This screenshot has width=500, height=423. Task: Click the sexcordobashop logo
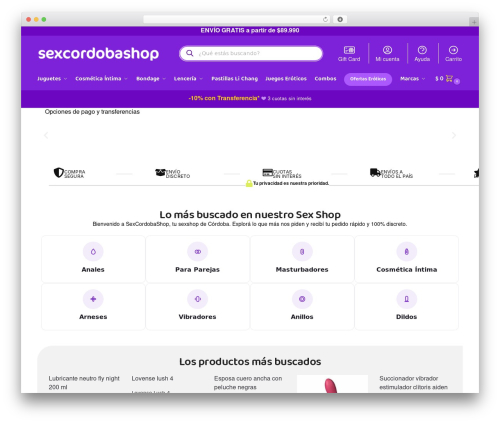[x=98, y=53]
